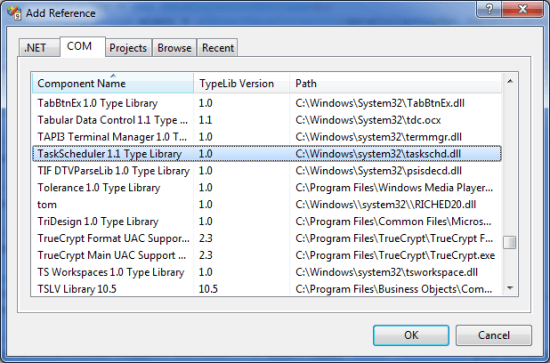Select TriDesign 1.0 Type Library row

(x=267, y=221)
